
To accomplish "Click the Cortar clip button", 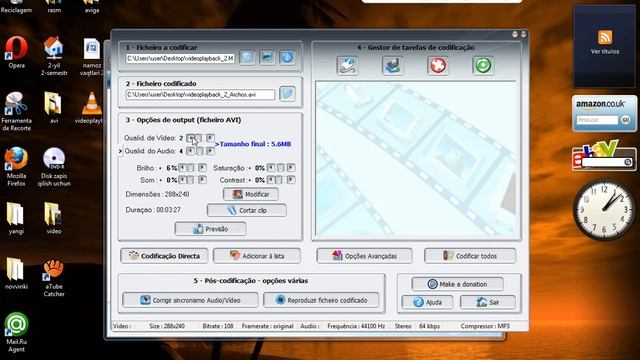I will coord(247,210).
